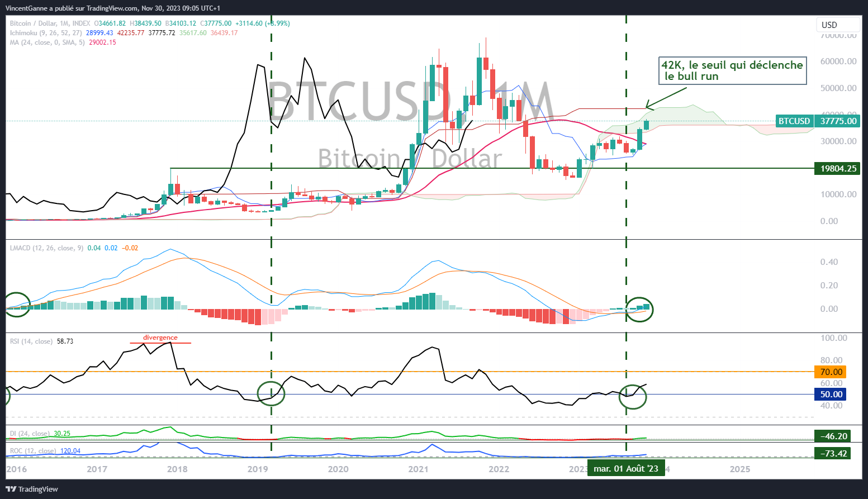Click the 19804.25 horizontal line price label

[x=838, y=169]
